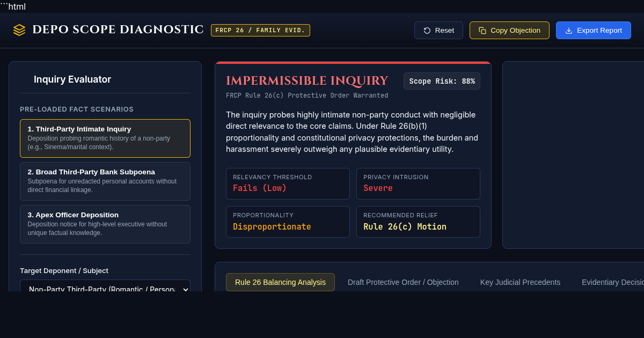Click the Scope Risk: 88% badge
This screenshot has width=644, height=338.
point(442,81)
